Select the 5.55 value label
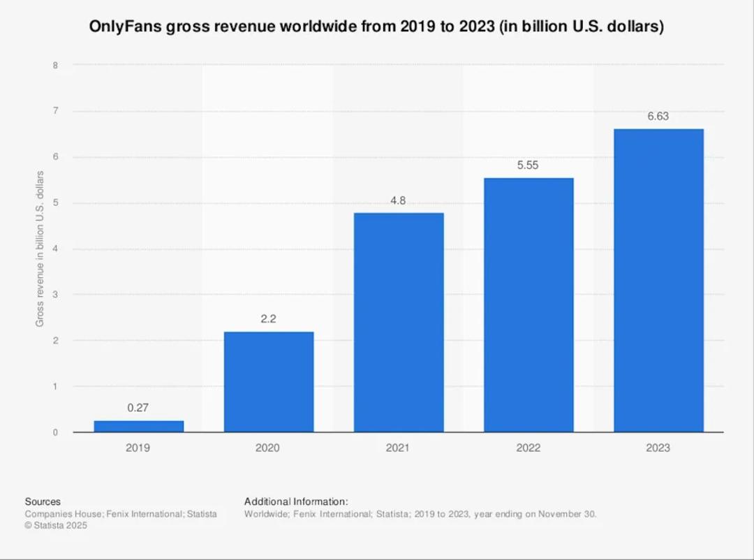 (528, 165)
